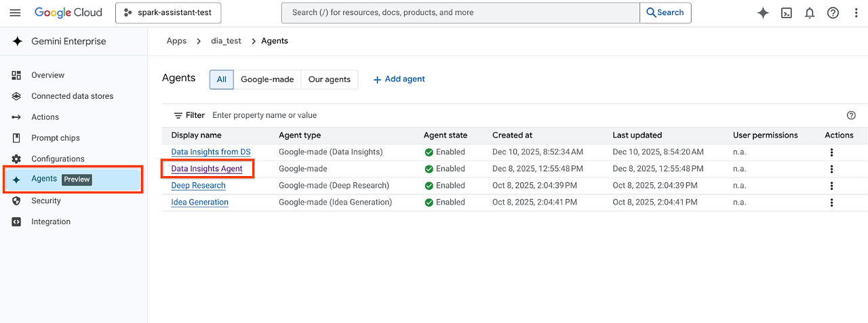
Task: Navigate to Apps breadcrumb
Action: click(x=176, y=41)
